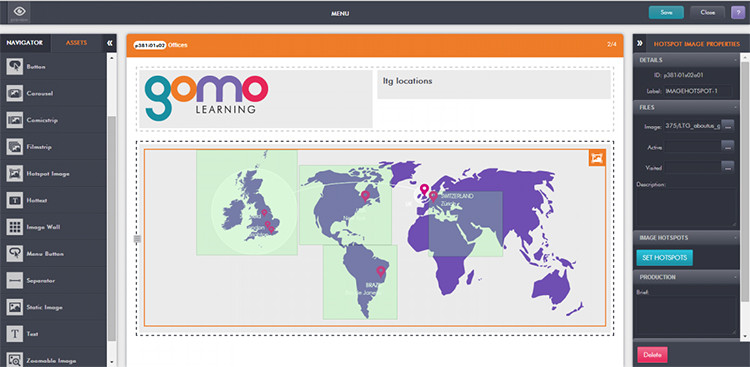The height and width of the screenshot is (367, 750).
Task: Click the Label input field
Action: [691, 91]
